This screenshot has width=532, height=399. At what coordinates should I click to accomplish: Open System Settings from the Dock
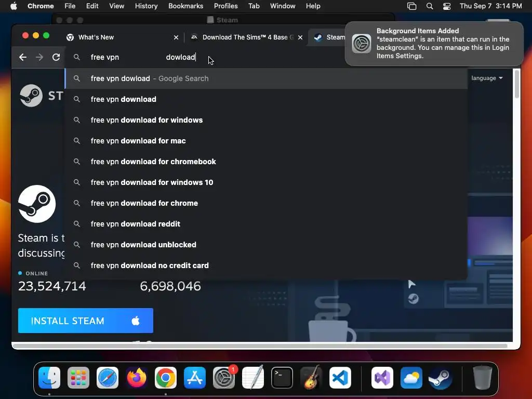[x=224, y=378]
